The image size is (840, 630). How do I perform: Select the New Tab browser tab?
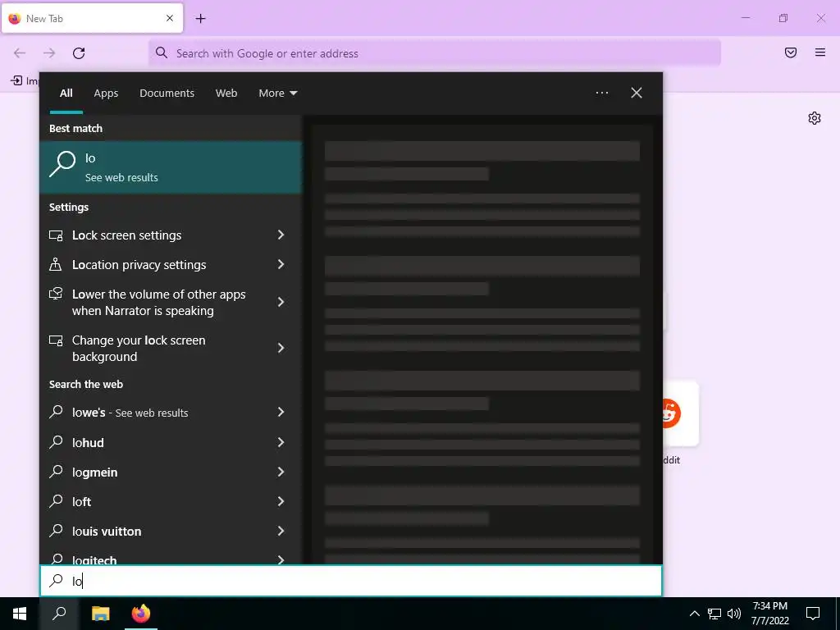tap(92, 18)
